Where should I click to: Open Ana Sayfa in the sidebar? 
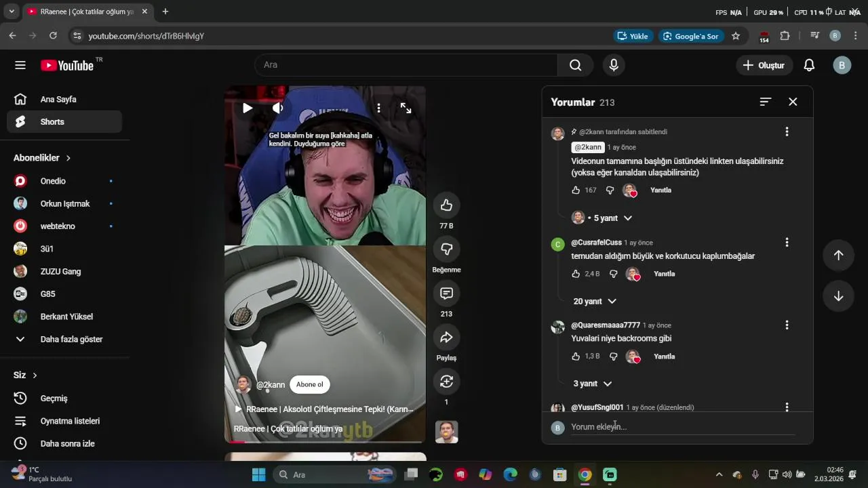pyautogui.click(x=64, y=100)
